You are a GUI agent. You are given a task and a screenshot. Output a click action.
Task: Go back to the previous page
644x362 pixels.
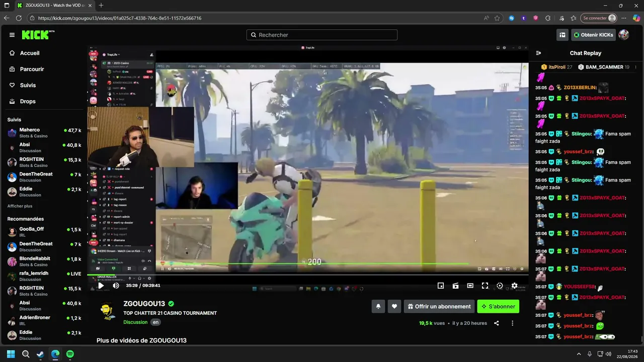(x=7, y=18)
